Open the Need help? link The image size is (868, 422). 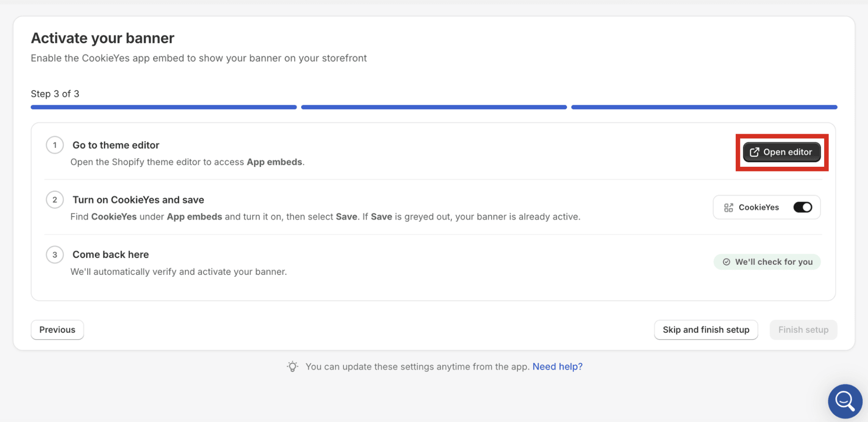point(557,367)
